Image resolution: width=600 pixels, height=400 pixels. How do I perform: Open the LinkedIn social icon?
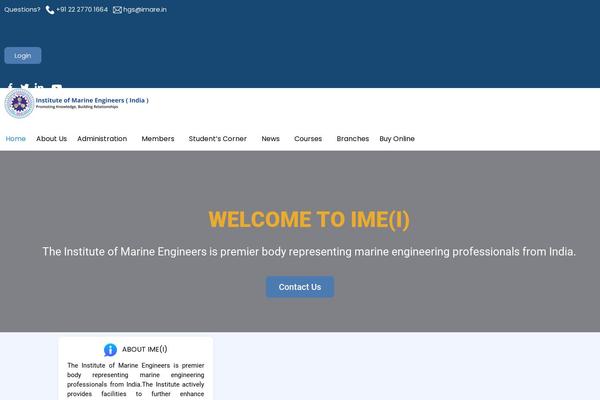(39, 86)
